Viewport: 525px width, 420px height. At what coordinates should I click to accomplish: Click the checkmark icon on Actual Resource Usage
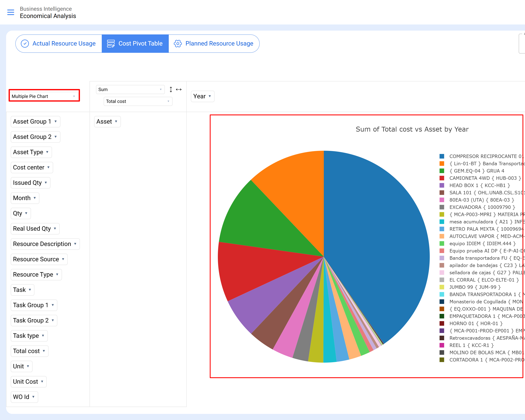(x=25, y=44)
